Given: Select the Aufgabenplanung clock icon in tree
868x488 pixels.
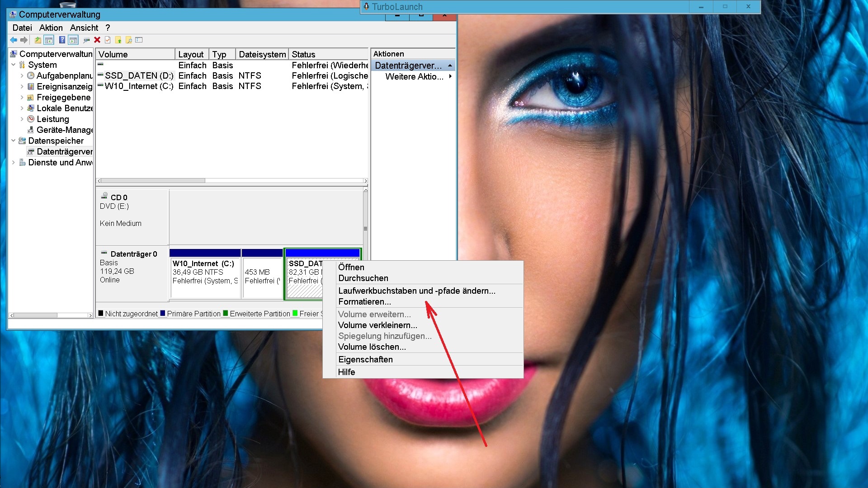Looking at the screenshot, I should coord(31,76).
